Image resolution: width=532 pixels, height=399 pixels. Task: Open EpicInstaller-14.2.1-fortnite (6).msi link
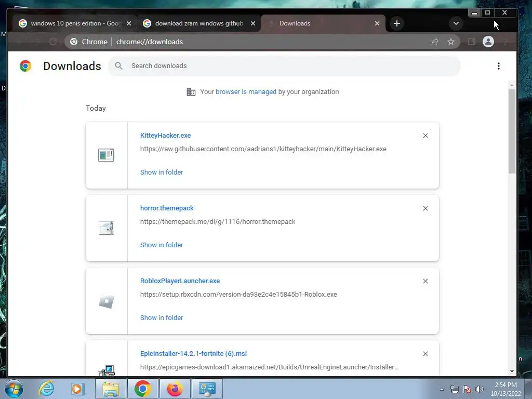coord(193,353)
